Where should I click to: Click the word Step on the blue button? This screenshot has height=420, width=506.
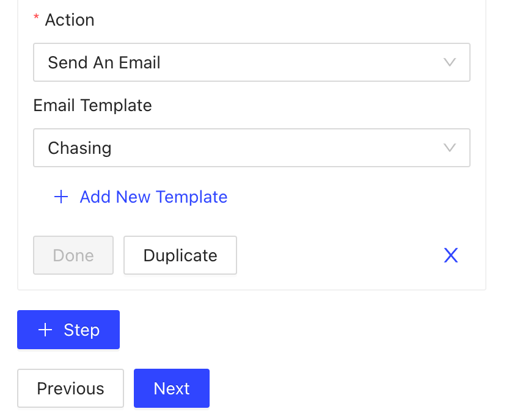pyautogui.click(x=81, y=330)
